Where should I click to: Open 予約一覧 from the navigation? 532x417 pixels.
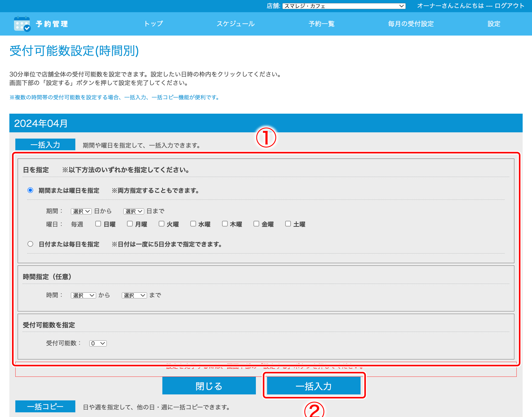pos(321,24)
